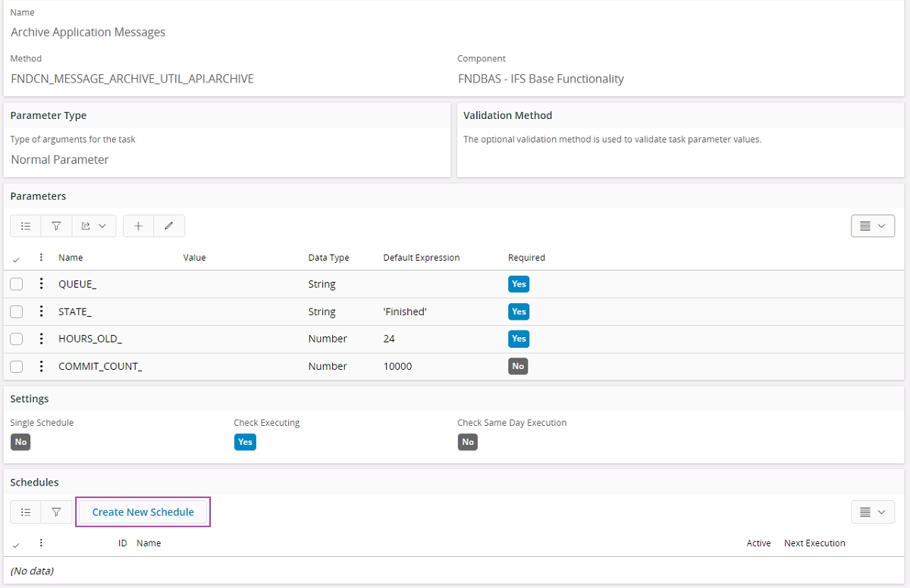This screenshot has height=588, width=910.
Task: Open the Schedules filter icon
Action: pyautogui.click(x=56, y=512)
